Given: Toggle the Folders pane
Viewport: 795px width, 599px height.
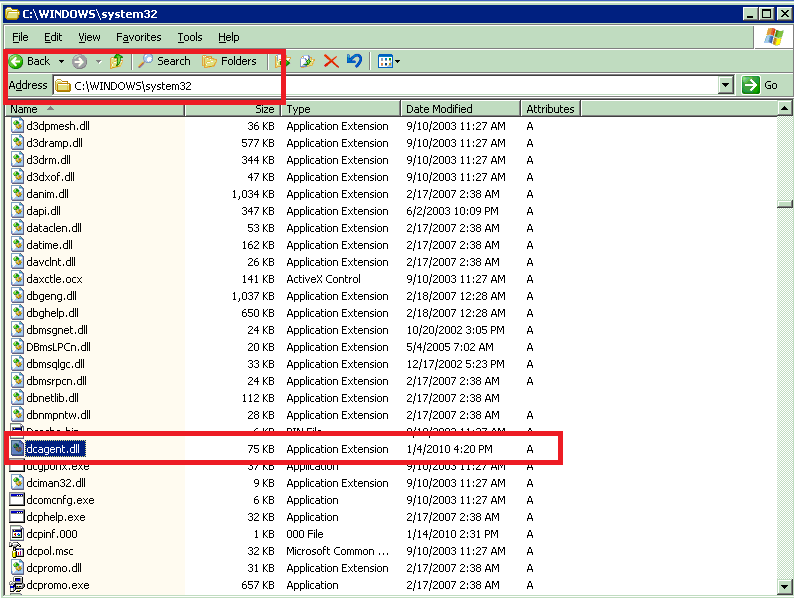Looking at the screenshot, I should 229,61.
